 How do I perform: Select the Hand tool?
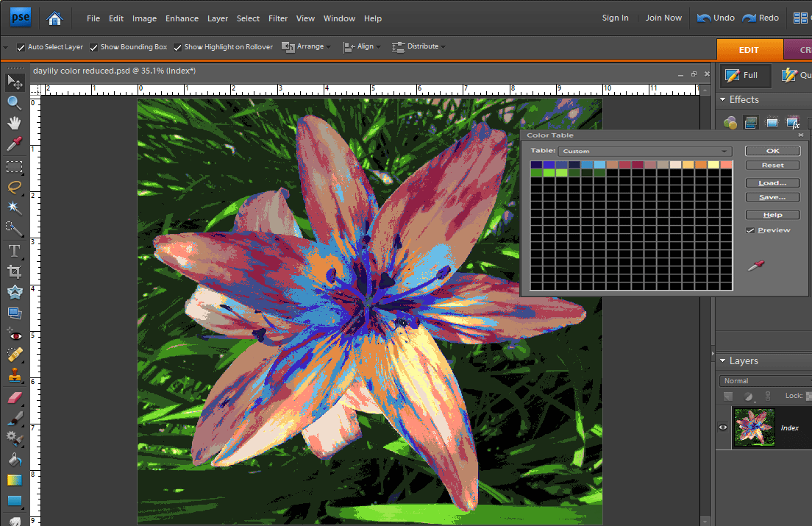pos(14,123)
